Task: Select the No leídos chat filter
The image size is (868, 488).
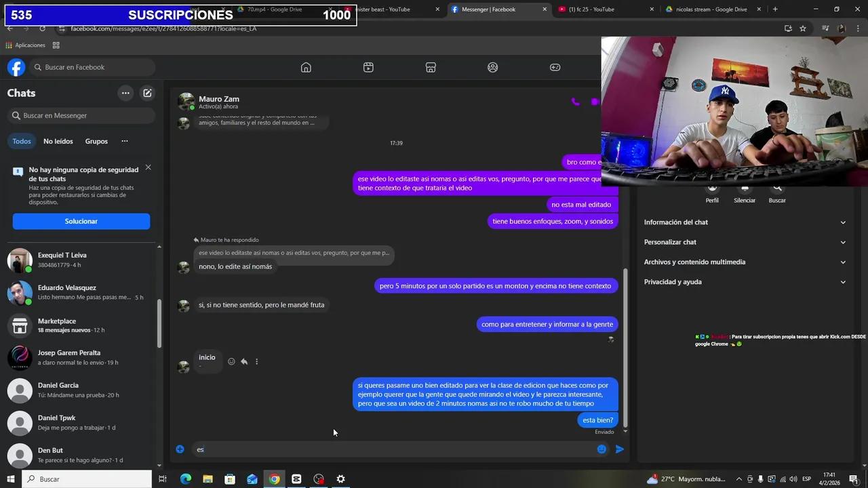Action: [58, 141]
